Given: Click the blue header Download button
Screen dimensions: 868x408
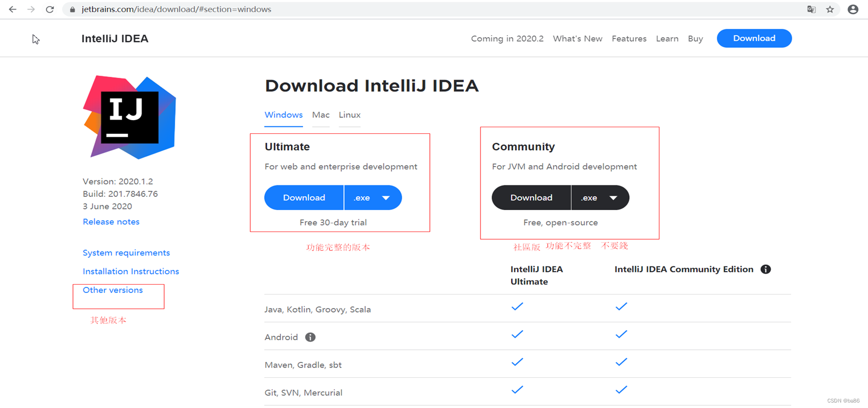Looking at the screenshot, I should tap(754, 38).
